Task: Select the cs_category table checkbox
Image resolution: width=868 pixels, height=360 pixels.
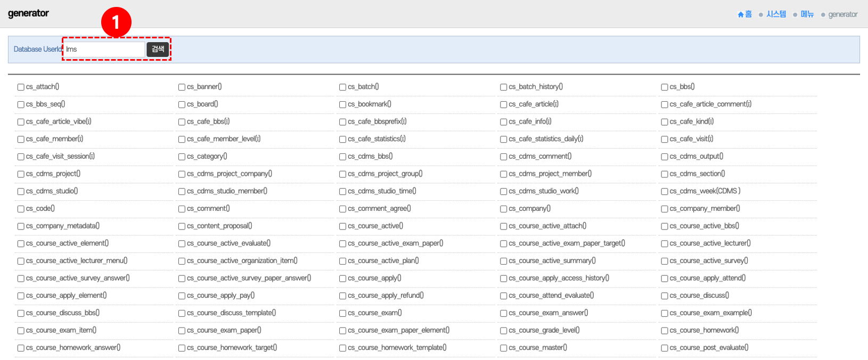Action: (182, 157)
